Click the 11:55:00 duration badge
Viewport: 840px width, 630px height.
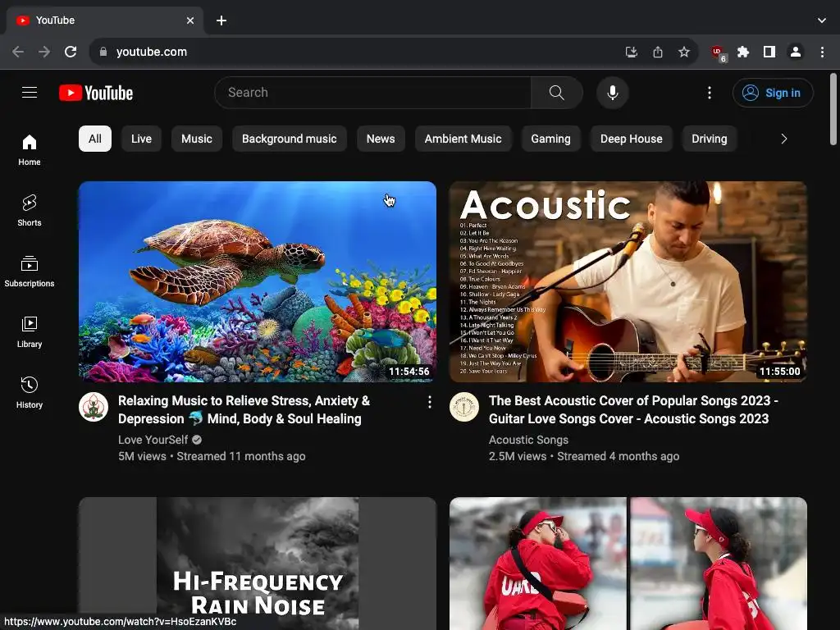[x=779, y=372]
